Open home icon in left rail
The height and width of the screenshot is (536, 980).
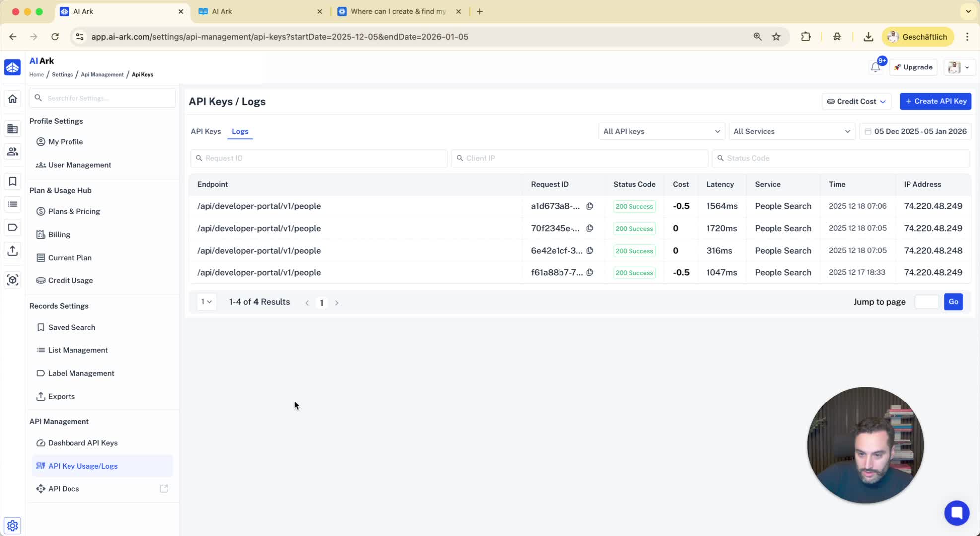[12, 99]
